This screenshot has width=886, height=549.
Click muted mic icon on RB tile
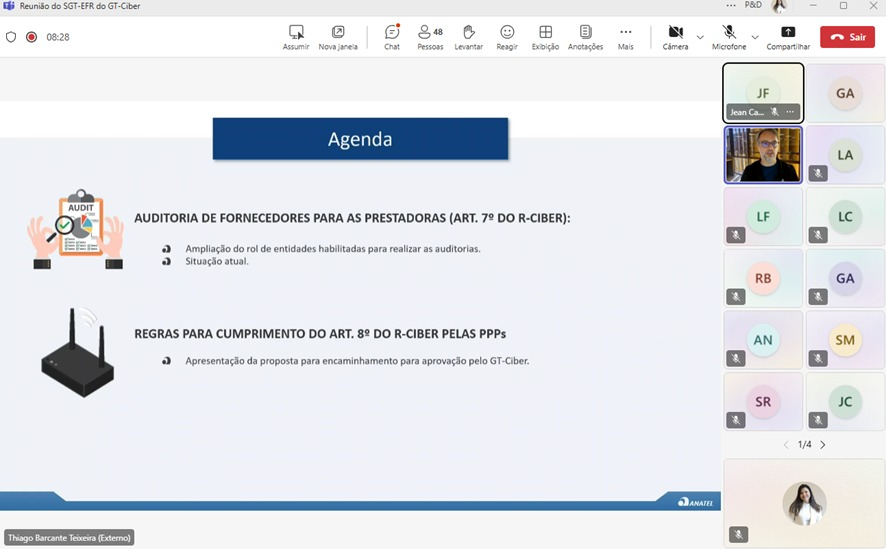[736, 297]
